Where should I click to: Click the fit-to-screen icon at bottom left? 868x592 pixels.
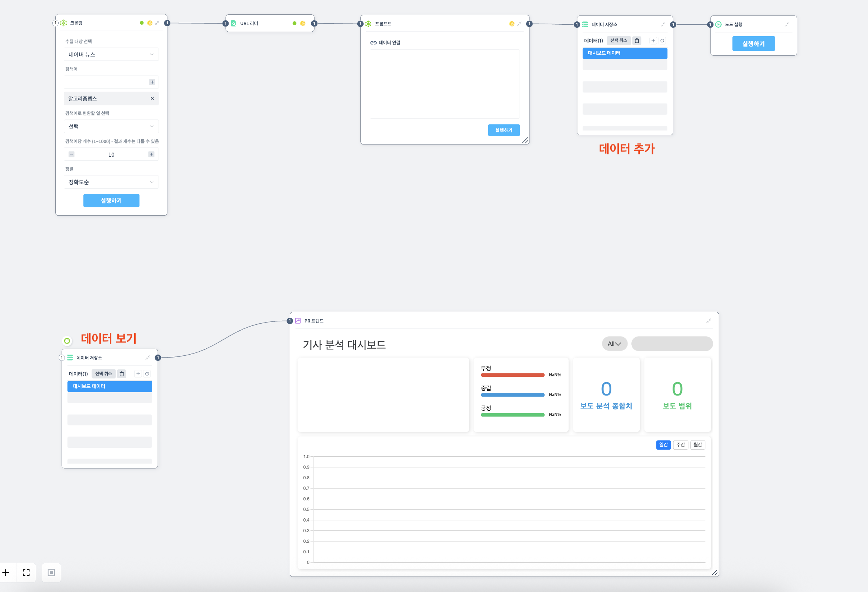[26, 572]
